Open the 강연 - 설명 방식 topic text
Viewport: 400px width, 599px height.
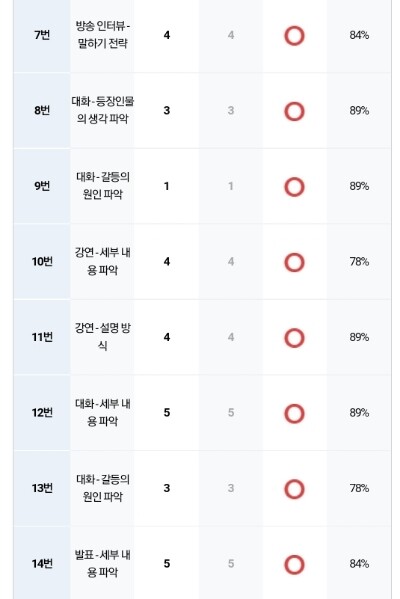point(102,337)
